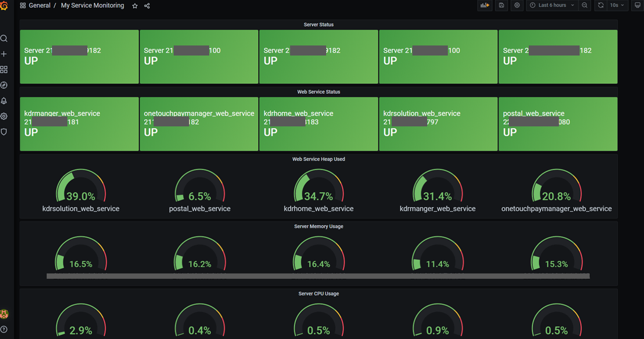Open the Dashboards grid icon in sidebar
Viewport: 644px width, 339px height.
click(x=4, y=70)
